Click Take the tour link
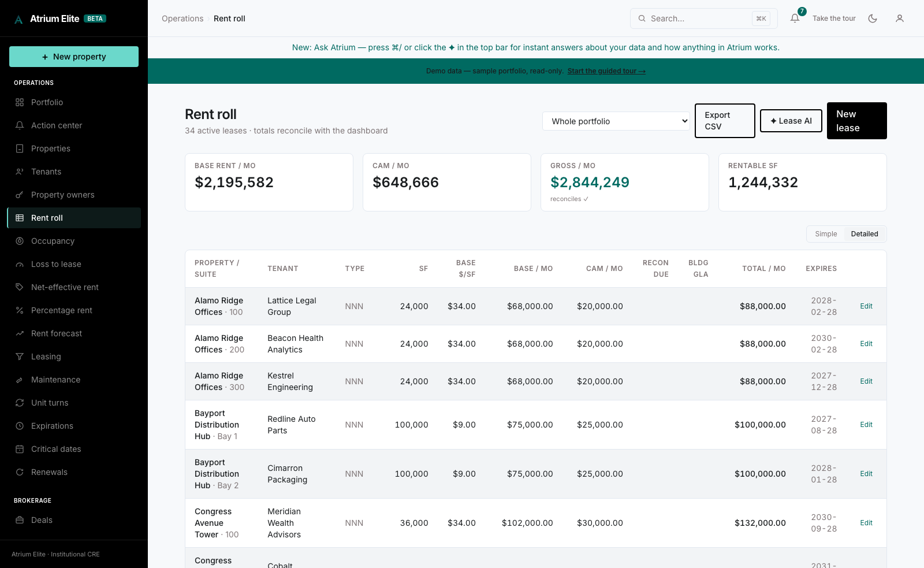The height and width of the screenshot is (568, 924). pos(834,18)
